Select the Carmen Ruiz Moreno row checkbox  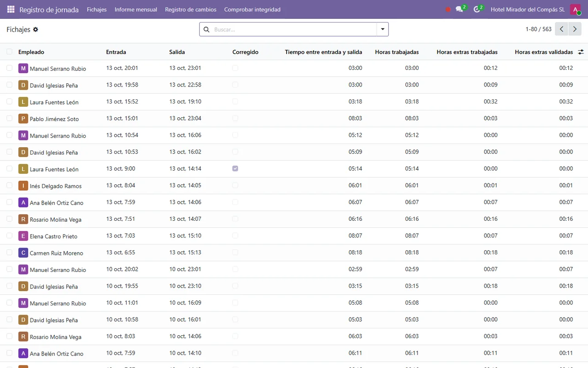click(9, 253)
